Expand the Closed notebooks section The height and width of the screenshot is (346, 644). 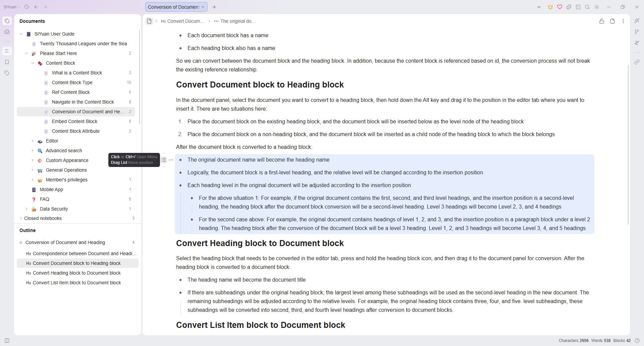pos(21,218)
